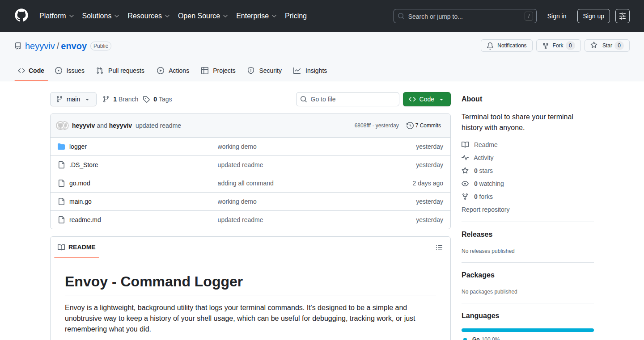Click the search or jump to field
The height and width of the screenshot is (340, 644).
(465, 16)
